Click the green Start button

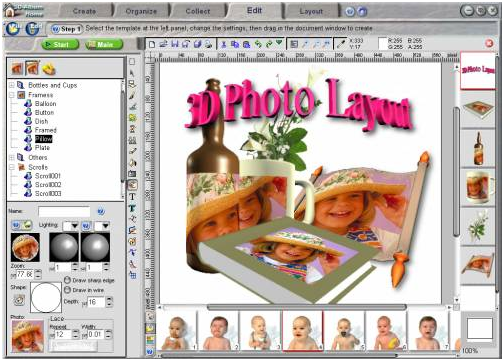click(x=60, y=45)
